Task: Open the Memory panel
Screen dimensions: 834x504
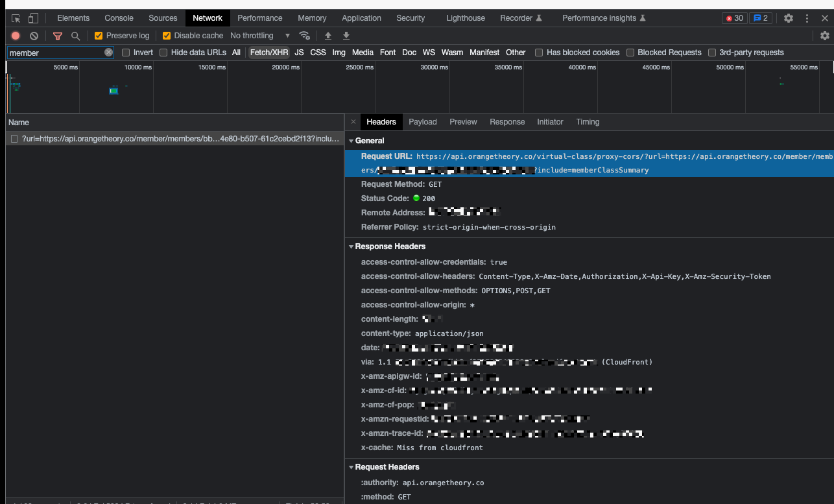Action: (312, 18)
